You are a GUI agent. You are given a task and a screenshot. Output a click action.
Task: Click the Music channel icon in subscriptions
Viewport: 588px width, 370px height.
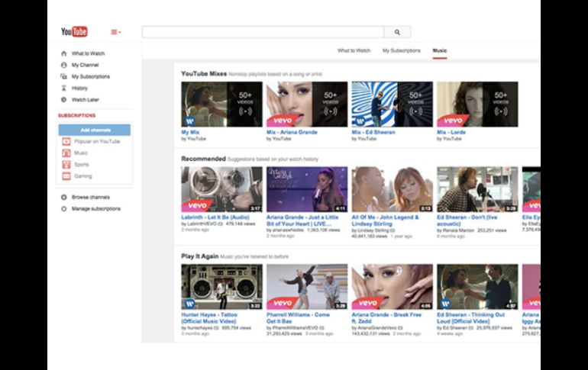tap(66, 153)
